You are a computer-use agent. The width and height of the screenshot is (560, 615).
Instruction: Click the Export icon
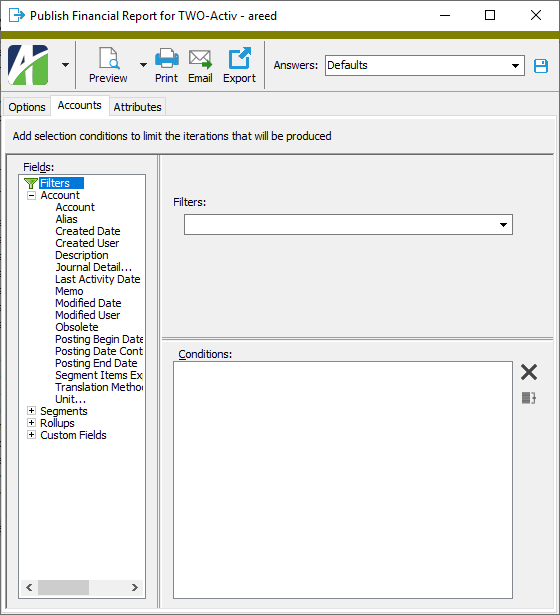(x=239, y=58)
